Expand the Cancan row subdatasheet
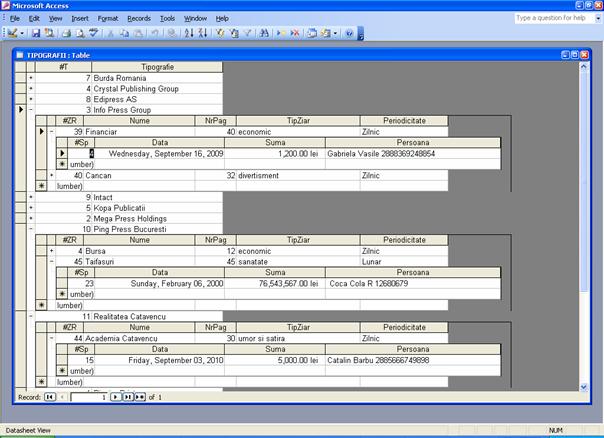The image size is (604, 438). (52, 175)
